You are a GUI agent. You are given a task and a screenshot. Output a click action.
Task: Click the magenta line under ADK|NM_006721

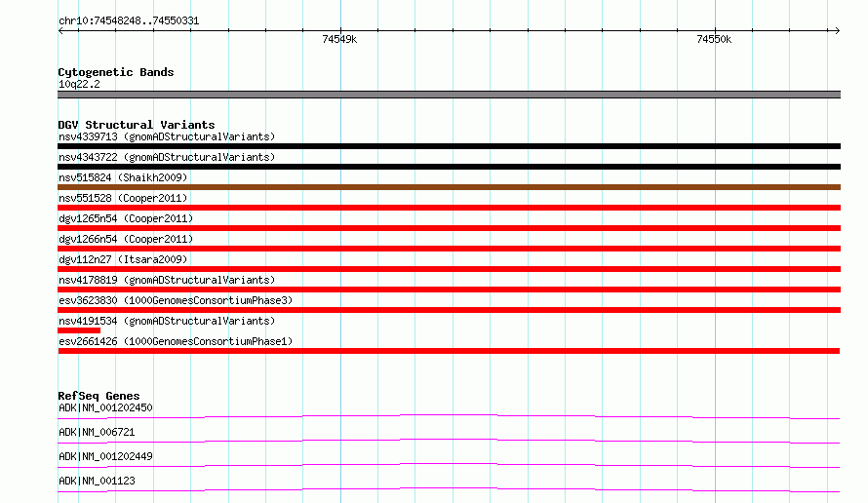[x=449, y=441]
